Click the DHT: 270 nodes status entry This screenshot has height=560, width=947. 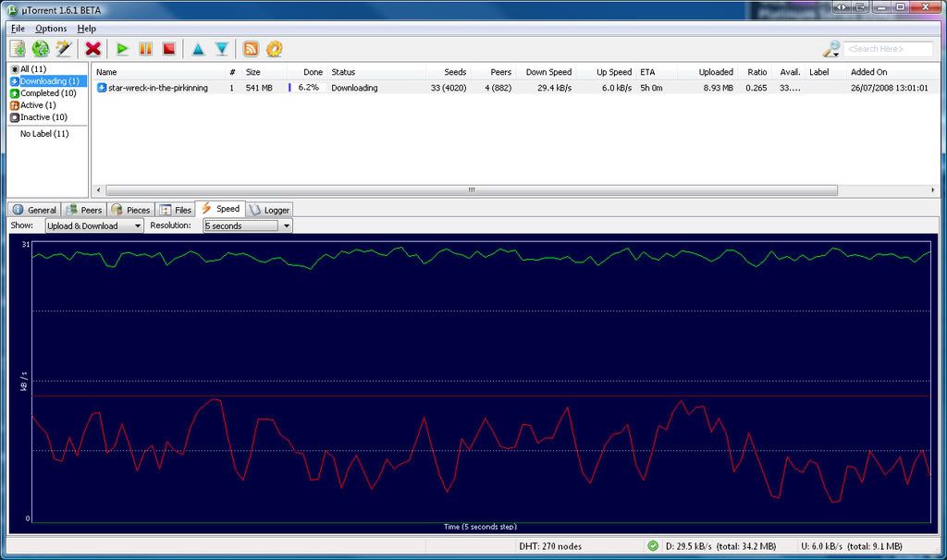(x=550, y=546)
